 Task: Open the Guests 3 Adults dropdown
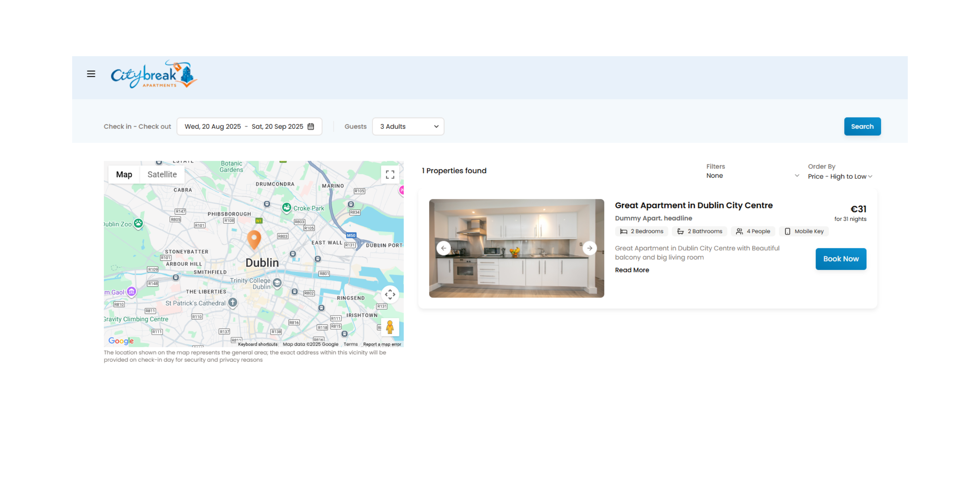(408, 126)
